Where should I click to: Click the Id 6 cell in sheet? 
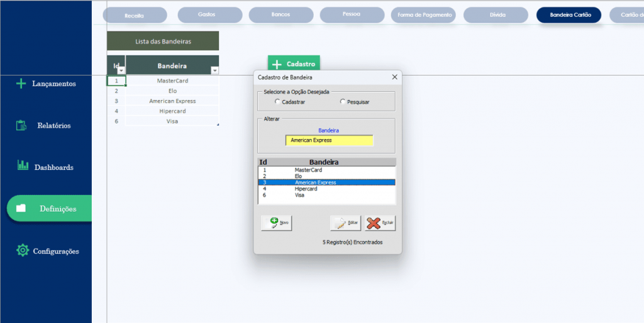click(116, 122)
